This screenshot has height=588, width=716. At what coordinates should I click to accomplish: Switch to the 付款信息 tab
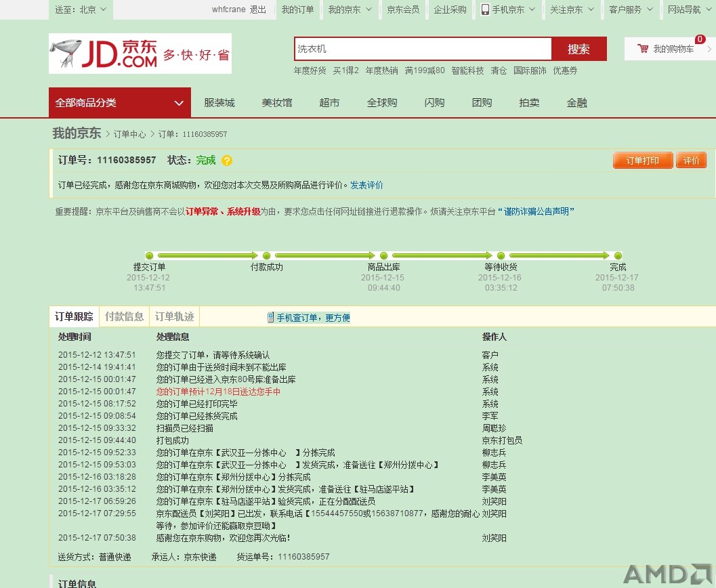[x=124, y=316]
